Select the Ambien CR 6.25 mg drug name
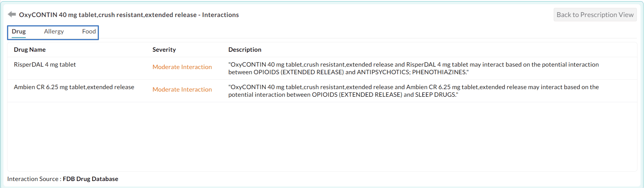The height and width of the screenshot is (188, 644). [74, 87]
